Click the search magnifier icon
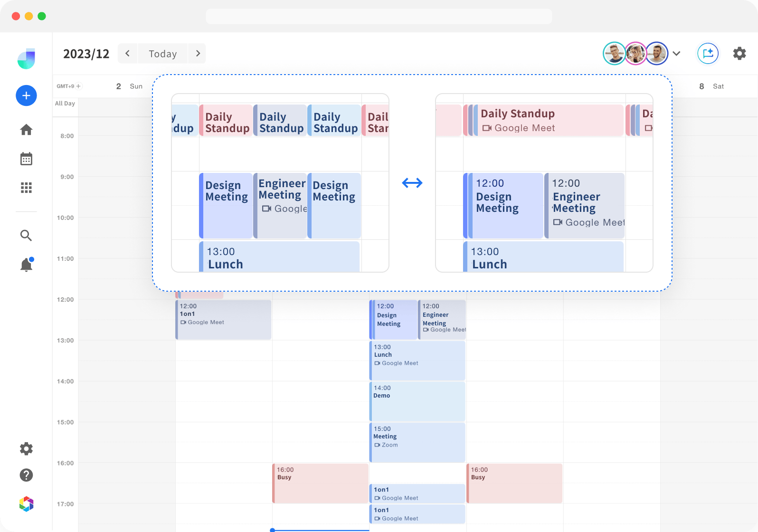Image resolution: width=758 pixels, height=532 pixels. (26, 236)
